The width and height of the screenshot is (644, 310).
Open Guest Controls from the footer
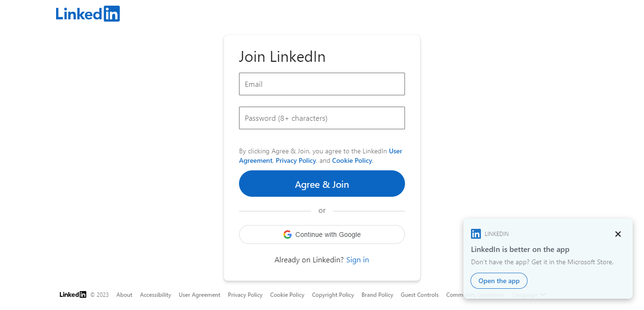419,294
